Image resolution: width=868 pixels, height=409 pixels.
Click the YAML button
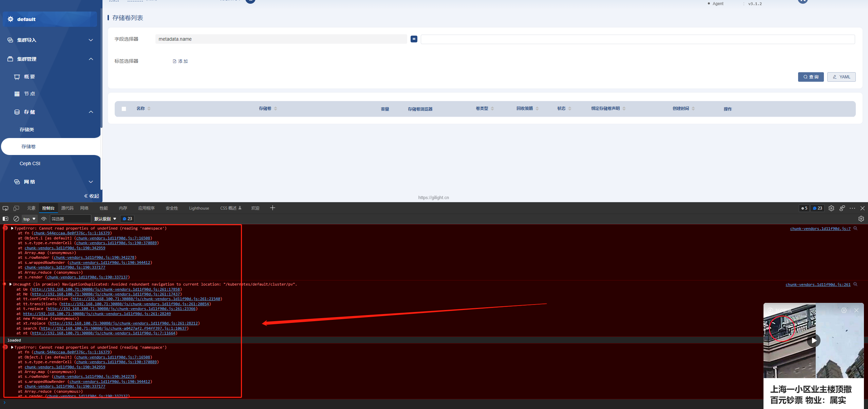pyautogui.click(x=841, y=77)
